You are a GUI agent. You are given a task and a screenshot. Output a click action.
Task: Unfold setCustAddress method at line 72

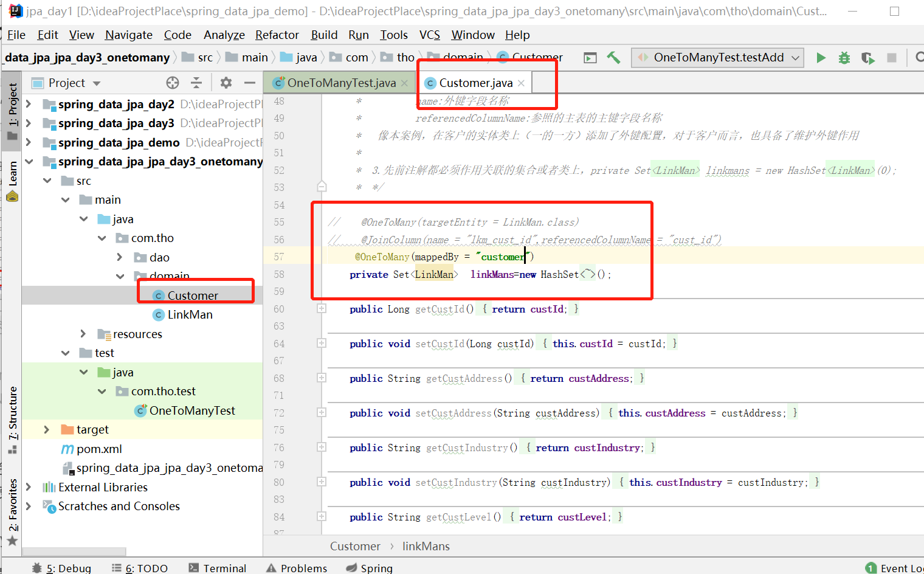(322, 413)
